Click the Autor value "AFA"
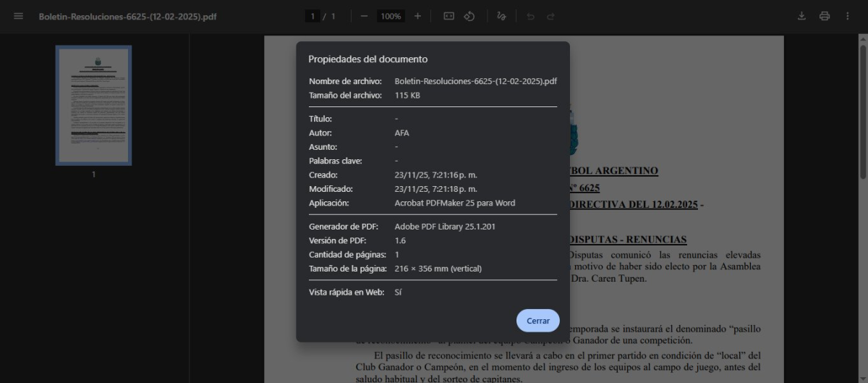Viewport: 868px width, 383px height. click(x=402, y=132)
